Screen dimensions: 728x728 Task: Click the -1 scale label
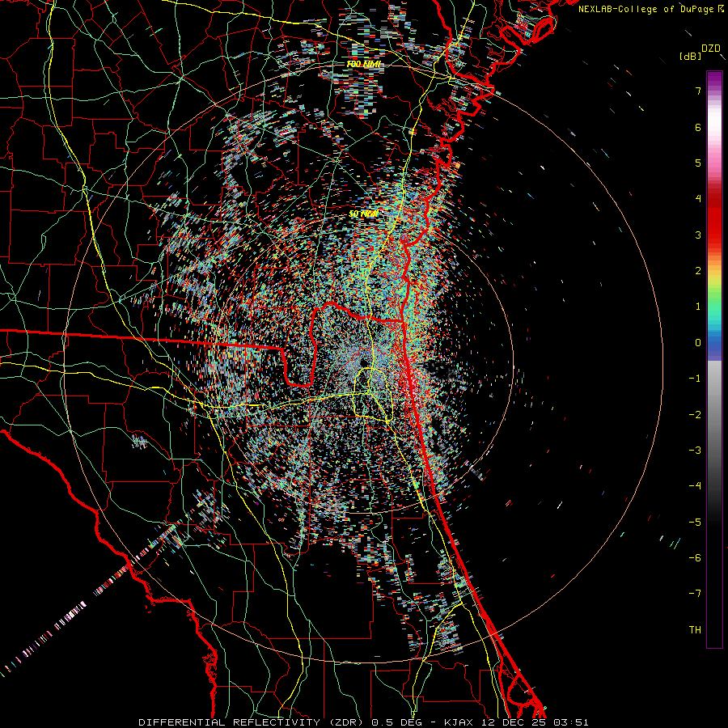[695, 379]
